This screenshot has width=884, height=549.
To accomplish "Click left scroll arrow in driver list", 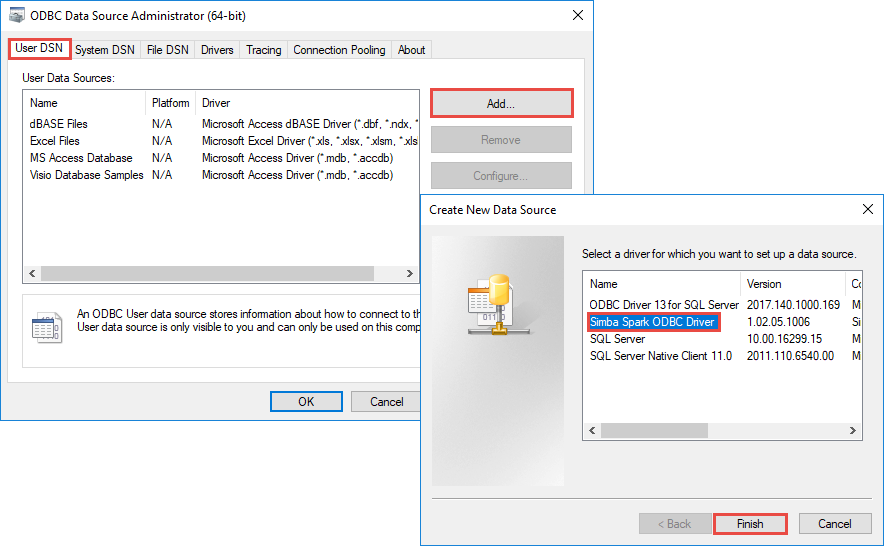I will 592,431.
